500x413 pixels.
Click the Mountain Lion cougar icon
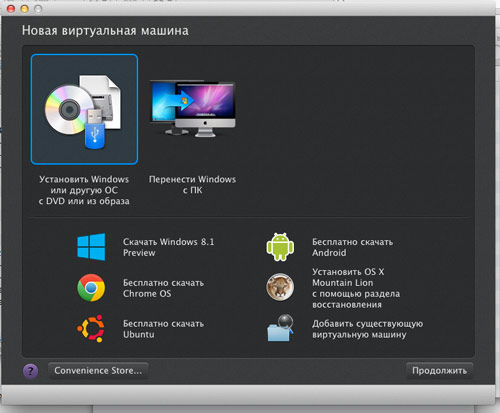[280, 287]
